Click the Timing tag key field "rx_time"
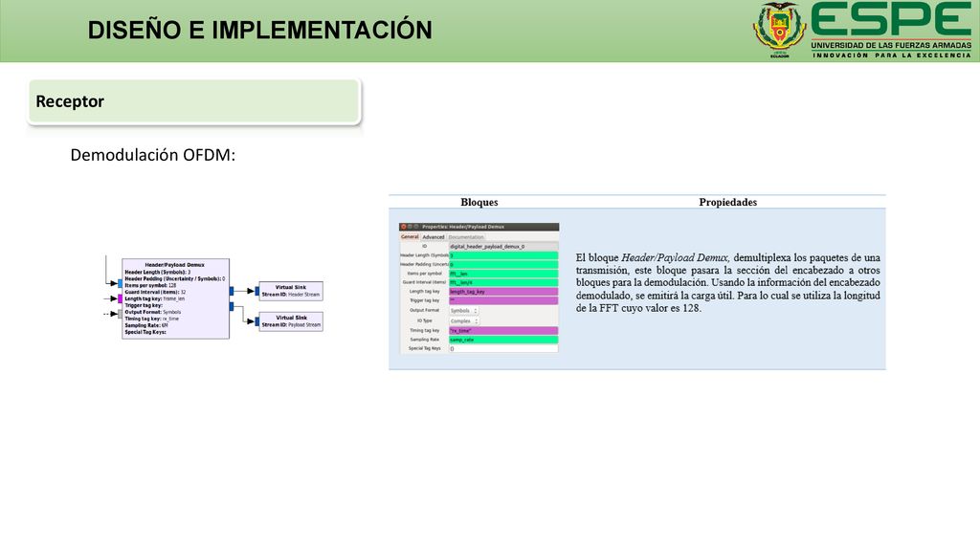 click(x=503, y=330)
